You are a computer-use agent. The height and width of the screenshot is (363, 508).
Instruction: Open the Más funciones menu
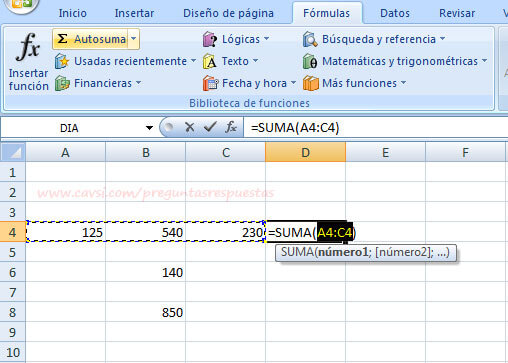point(355,83)
